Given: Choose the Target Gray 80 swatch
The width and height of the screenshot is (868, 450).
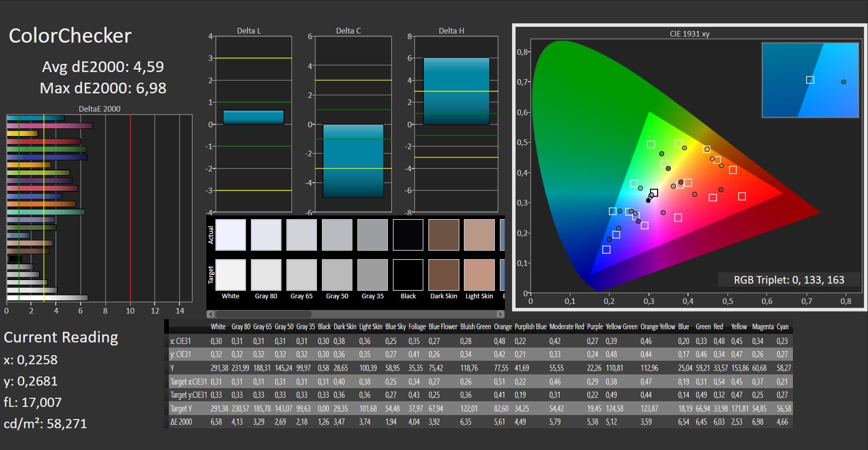Looking at the screenshot, I should [266, 275].
